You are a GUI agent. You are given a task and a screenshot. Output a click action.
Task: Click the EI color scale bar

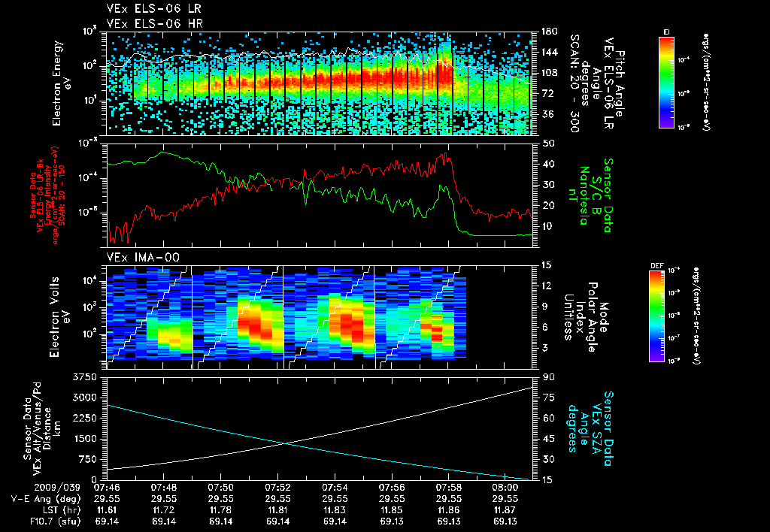click(666, 82)
